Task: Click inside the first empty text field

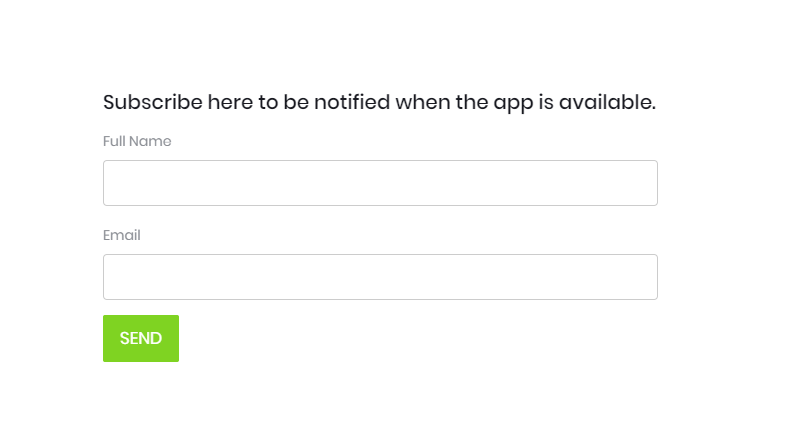Action: tap(380, 183)
